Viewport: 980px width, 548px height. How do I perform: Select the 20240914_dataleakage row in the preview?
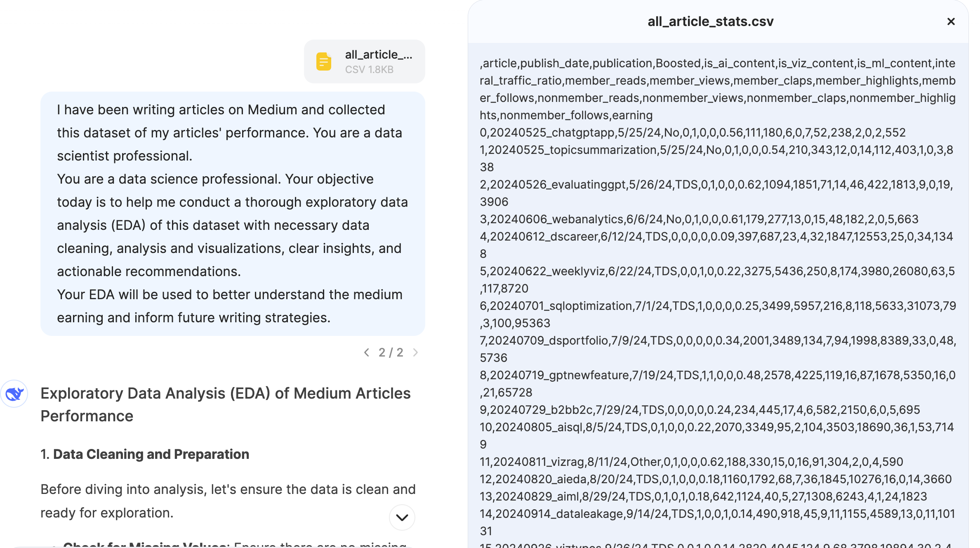pos(718,514)
